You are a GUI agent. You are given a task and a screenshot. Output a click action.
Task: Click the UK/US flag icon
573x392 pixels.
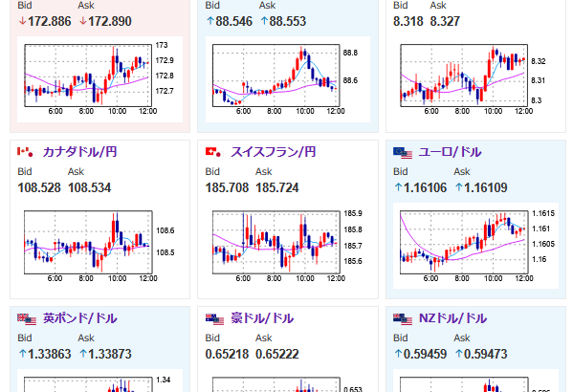(x=27, y=319)
